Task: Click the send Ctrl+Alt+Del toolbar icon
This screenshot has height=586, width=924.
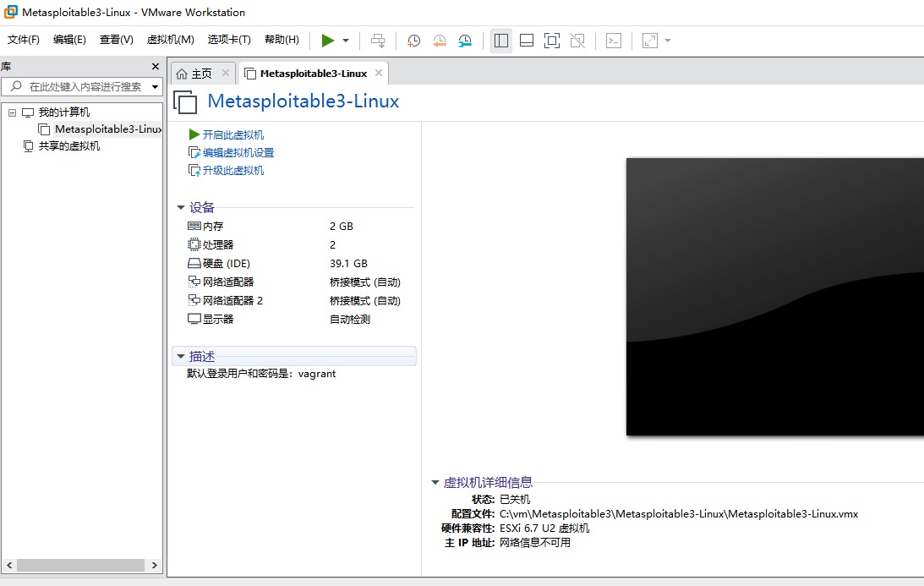Action: click(x=378, y=41)
